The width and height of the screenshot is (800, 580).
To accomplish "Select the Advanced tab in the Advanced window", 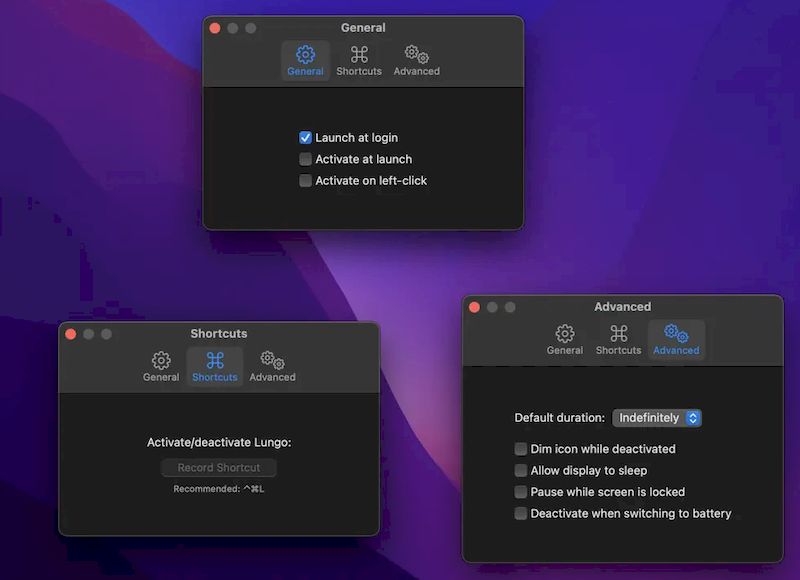I will tap(676, 340).
